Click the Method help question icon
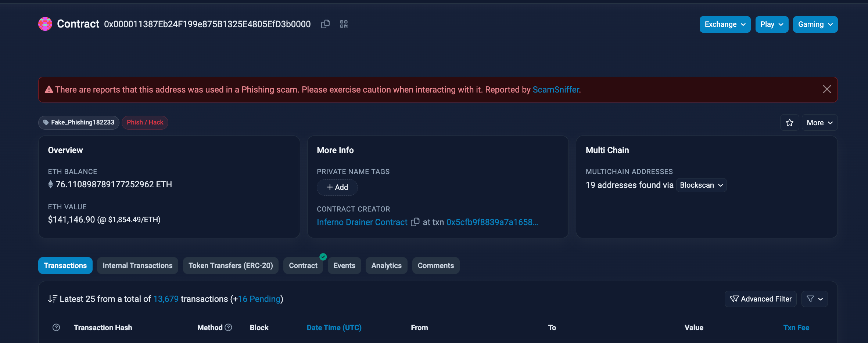This screenshot has width=868, height=343. click(x=229, y=327)
